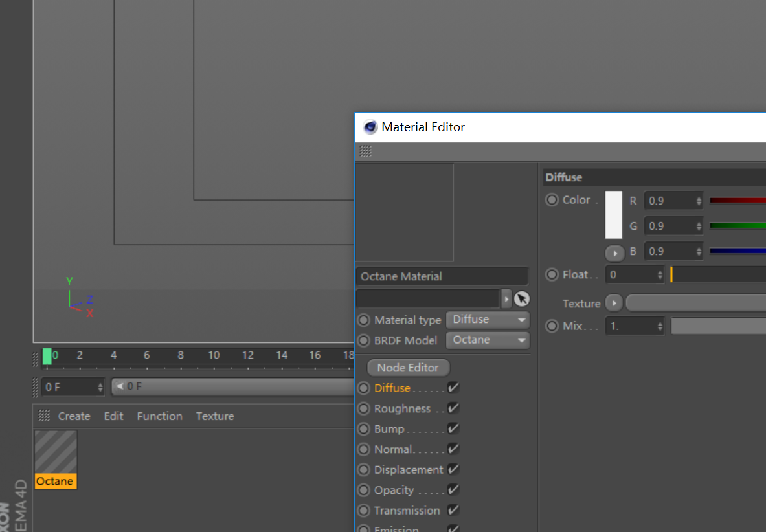Toggle the Diffuse channel checkbox
Screen dimensions: 766x532
[453, 388]
